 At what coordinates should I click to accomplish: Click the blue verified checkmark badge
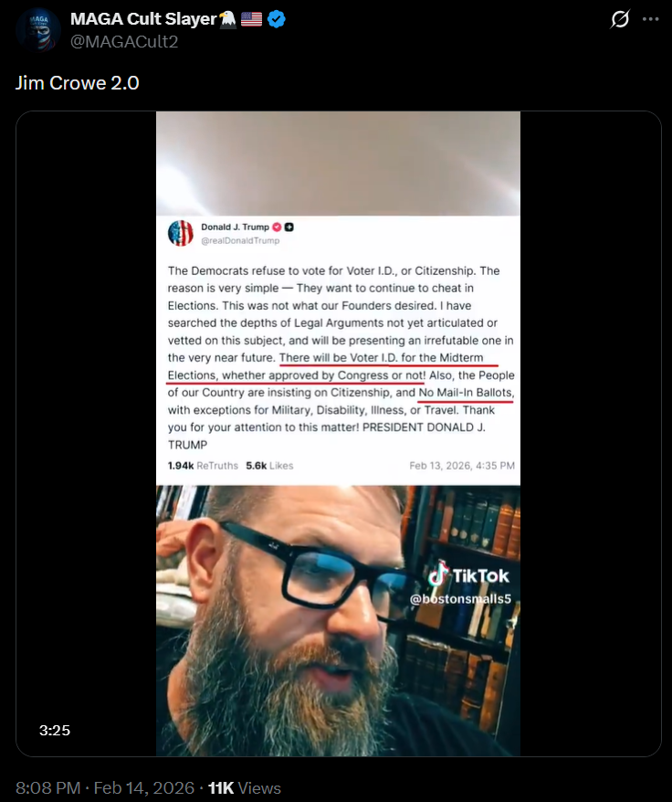click(277, 19)
